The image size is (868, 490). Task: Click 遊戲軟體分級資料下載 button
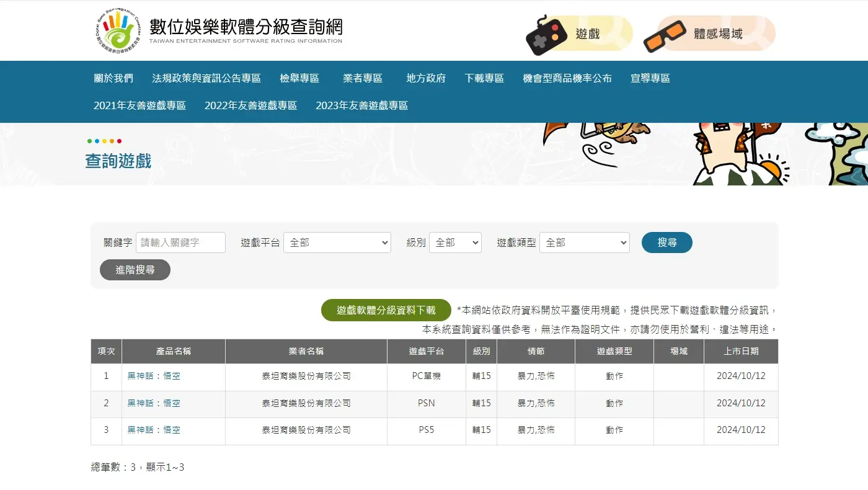click(386, 310)
